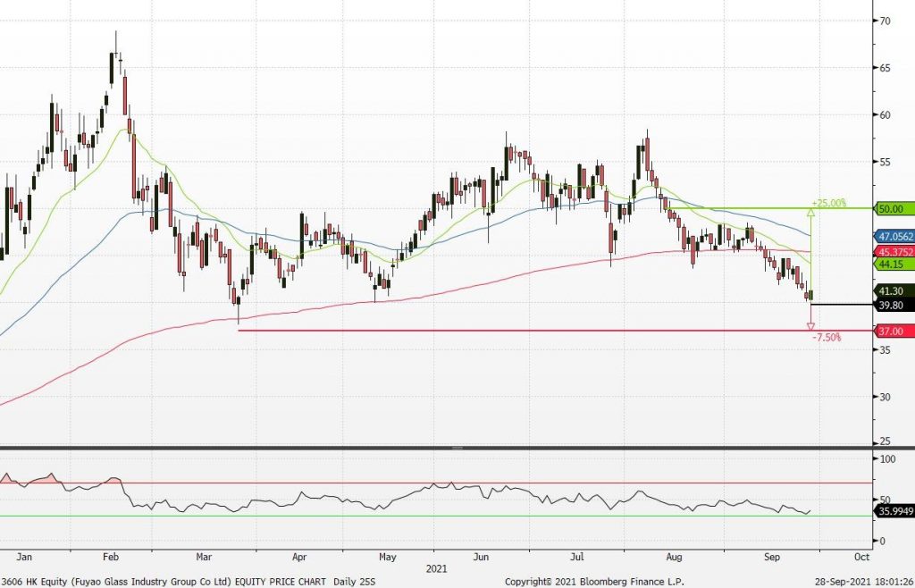The width and height of the screenshot is (915, 588).
Task: Click the 35 price axis tick
Action: (885, 350)
